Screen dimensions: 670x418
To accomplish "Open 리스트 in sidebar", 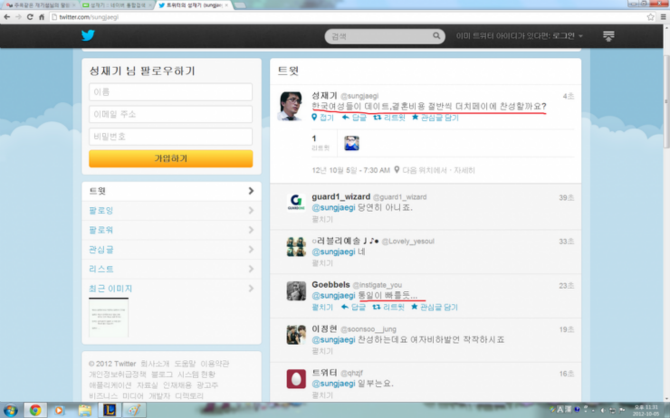I will [171, 269].
